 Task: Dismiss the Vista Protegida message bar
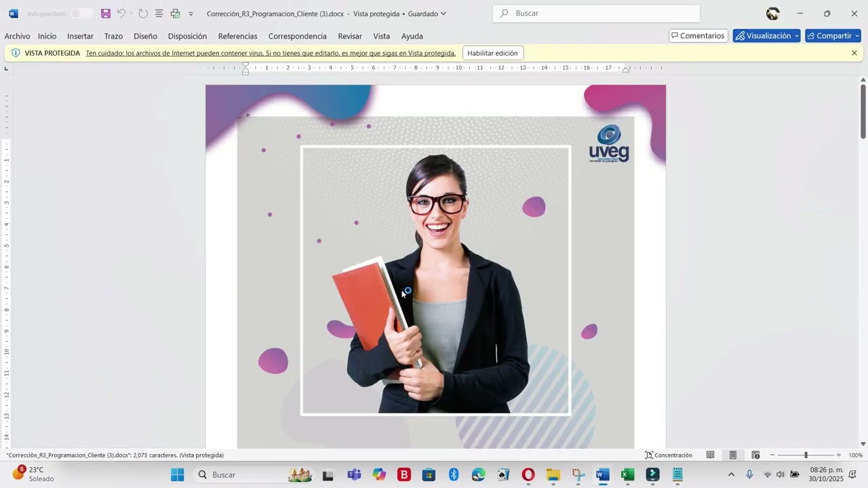click(x=854, y=53)
